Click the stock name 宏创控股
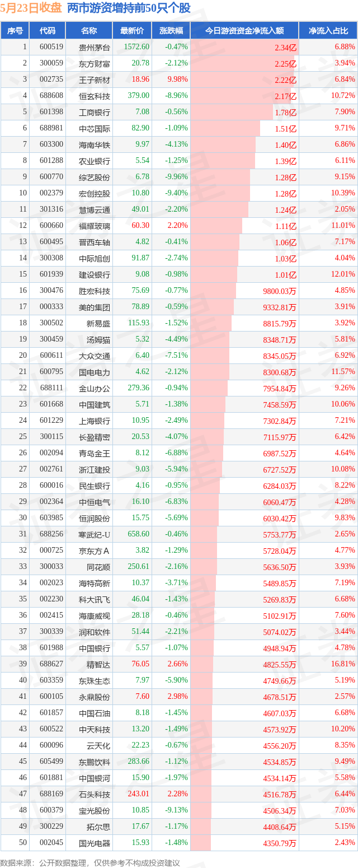This screenshot has width=358, height=868. coord(95,193)
